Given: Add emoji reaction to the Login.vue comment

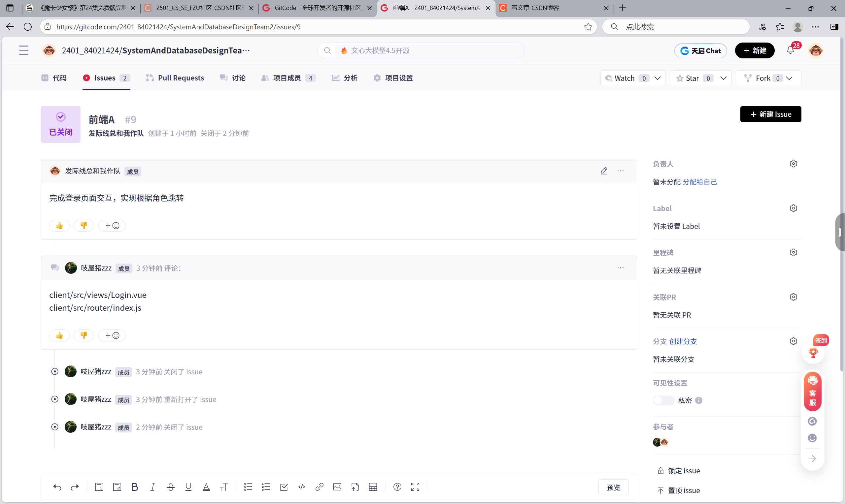Looking at the screenshot, I should tap(112, 335).
